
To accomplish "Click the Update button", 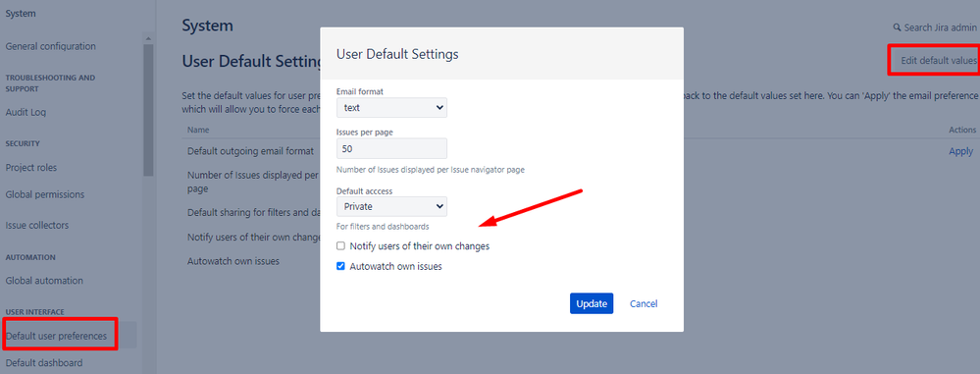I will click(x=592, y=303).
